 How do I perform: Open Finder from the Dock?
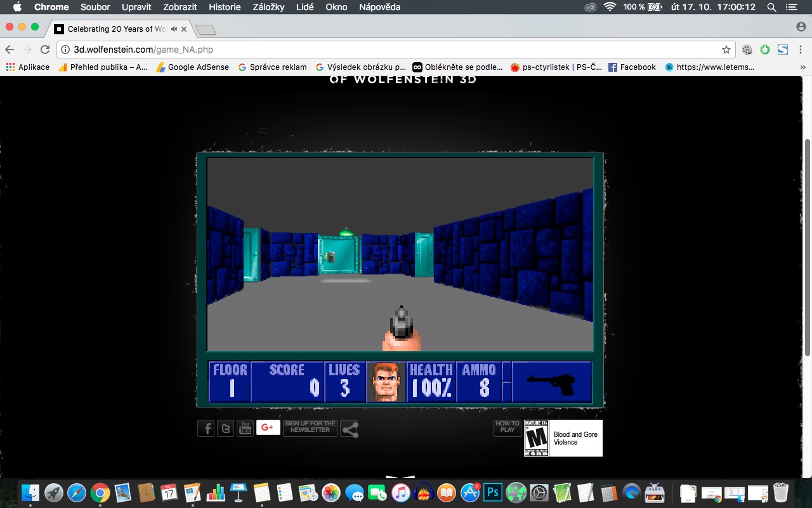pyautogui.click(x=30, y=493)
